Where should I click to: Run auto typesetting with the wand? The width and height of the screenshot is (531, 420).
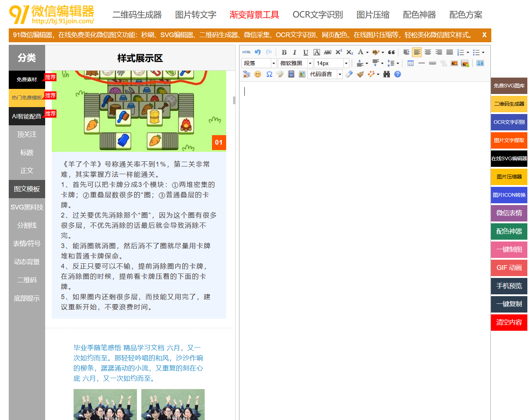point(371,74)
